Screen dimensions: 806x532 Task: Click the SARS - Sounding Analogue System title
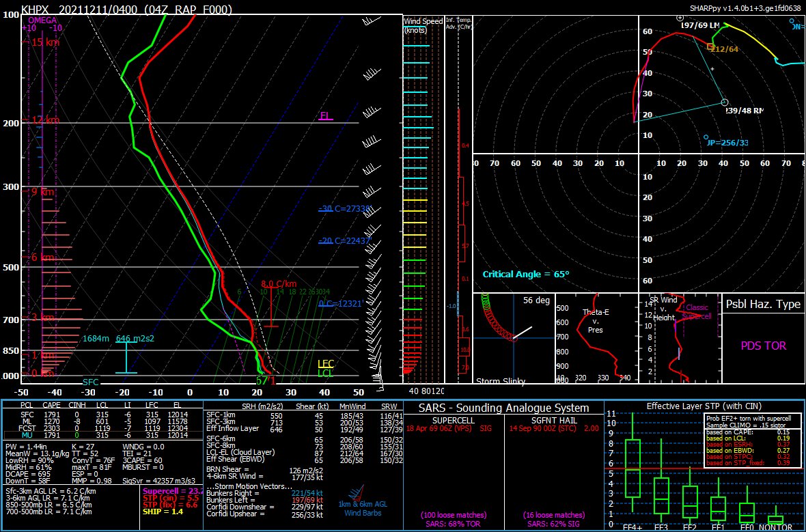[504, 408]
